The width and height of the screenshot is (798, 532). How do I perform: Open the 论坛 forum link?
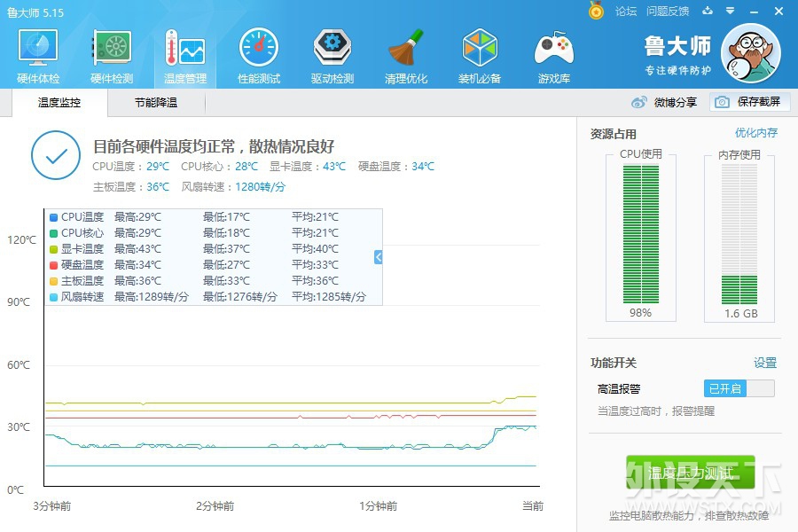626,12
